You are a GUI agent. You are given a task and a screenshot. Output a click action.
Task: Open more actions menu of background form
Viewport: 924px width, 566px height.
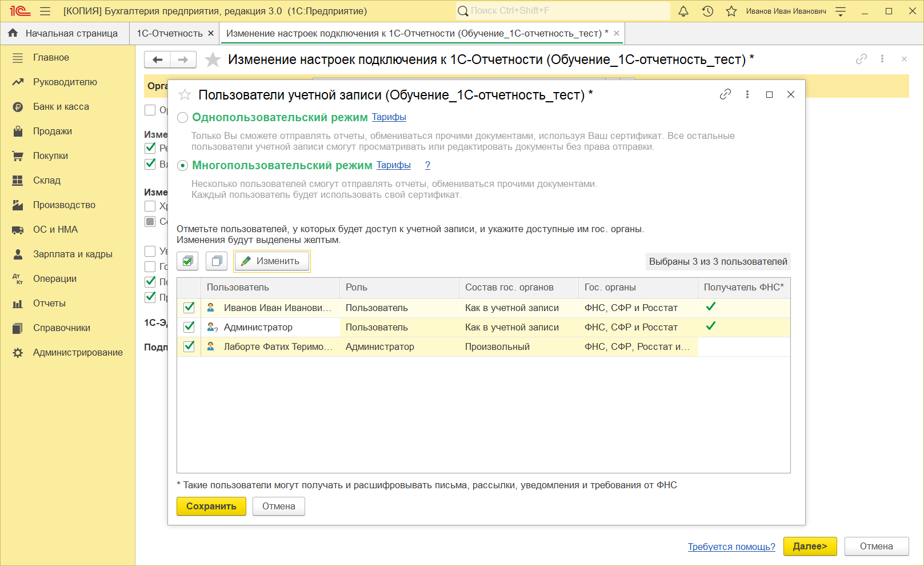tap(882, 59)
